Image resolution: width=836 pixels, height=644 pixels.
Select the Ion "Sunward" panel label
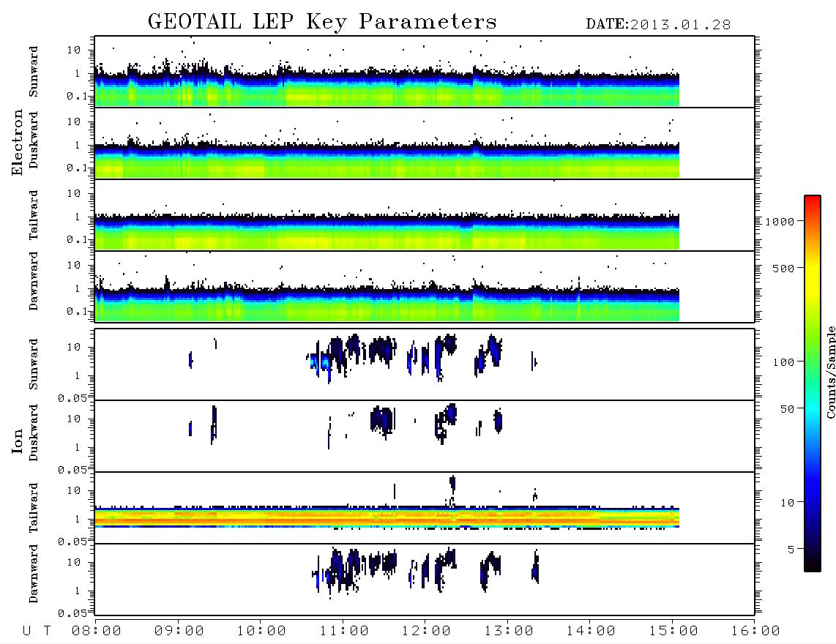[34, 364]
